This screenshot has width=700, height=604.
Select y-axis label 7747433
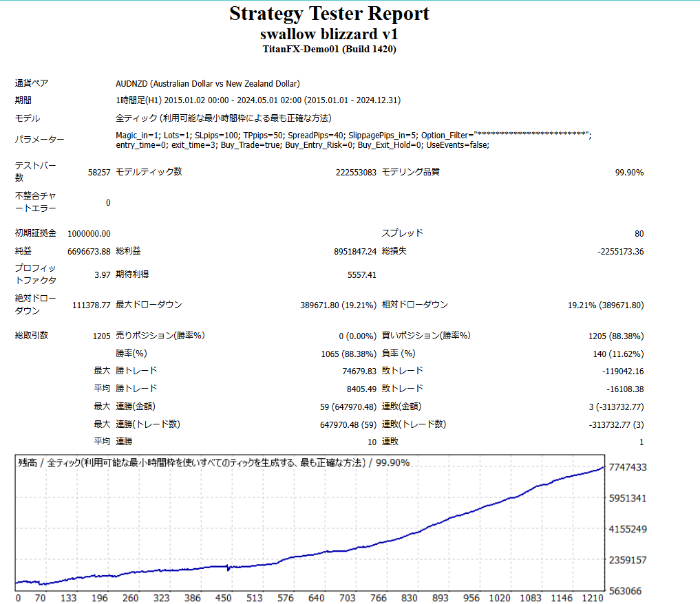[x=628, y=467]
